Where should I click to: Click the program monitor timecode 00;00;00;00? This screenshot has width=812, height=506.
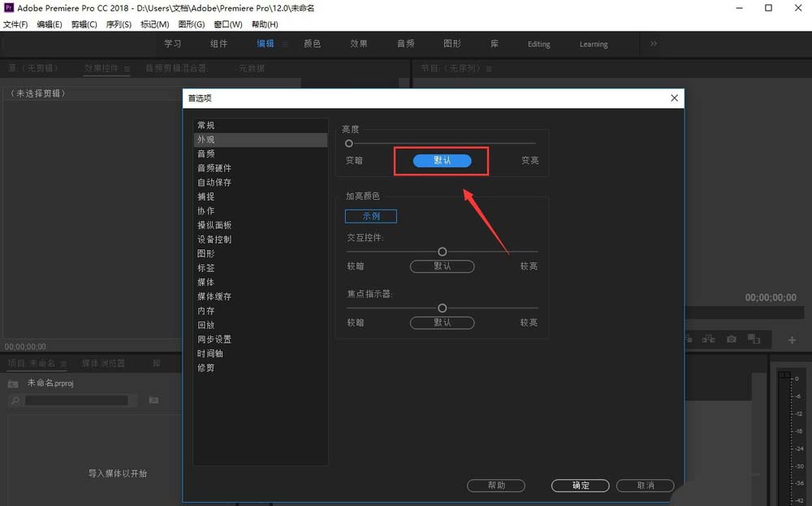771,298
